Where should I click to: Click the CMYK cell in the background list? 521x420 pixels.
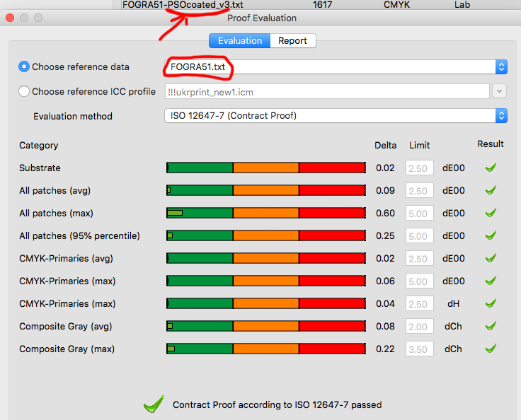tap(396, 5)
